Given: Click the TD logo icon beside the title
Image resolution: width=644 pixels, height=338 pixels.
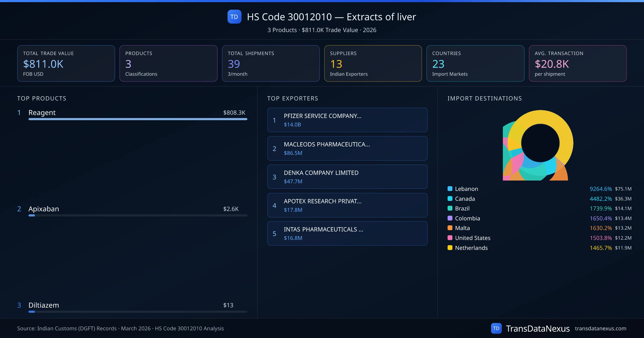Looking at the screenshot, I should tap(234, 17).
